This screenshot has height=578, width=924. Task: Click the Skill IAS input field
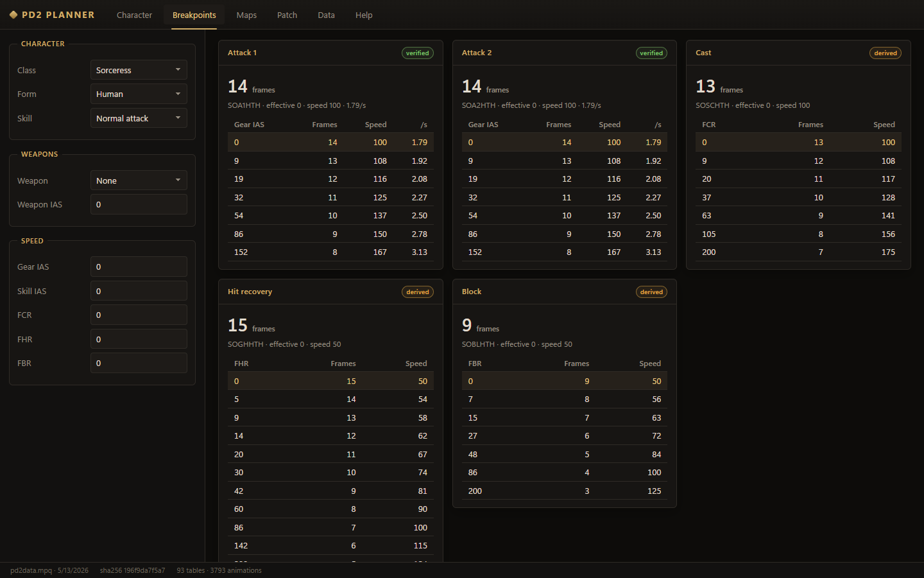(139, 291)
